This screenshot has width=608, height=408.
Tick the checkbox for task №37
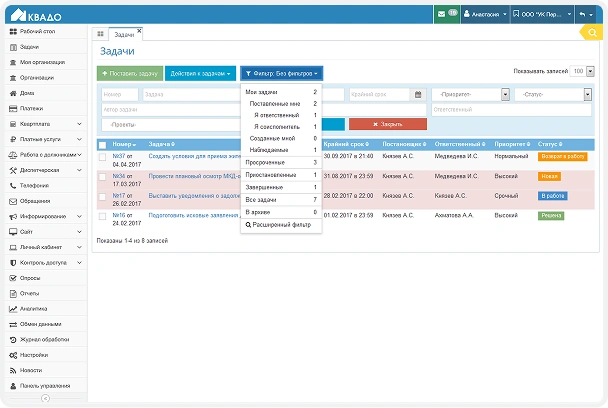[102, 157]
